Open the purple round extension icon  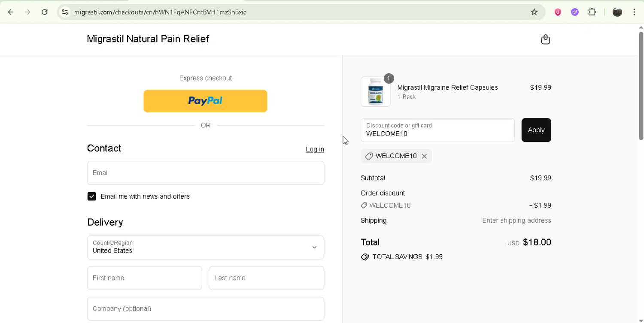[575, 12]
